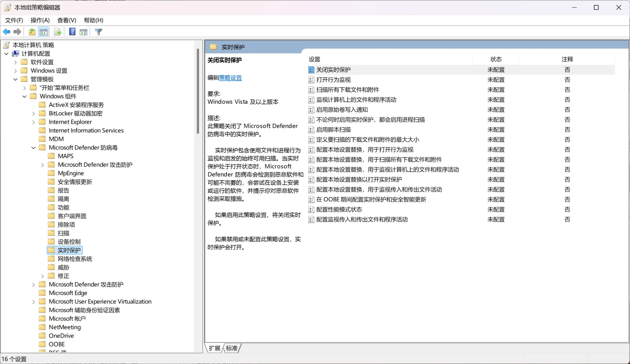Image resolution: width=630 pixels, height=364 pixels.
Task: Click the policy icon for 打开行为监视
Action: [312, 80]
